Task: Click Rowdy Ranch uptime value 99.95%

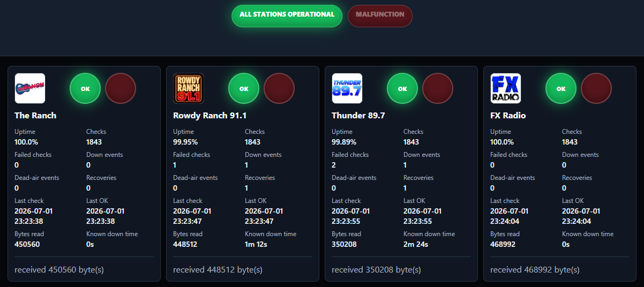Action: tap(185, 142)
